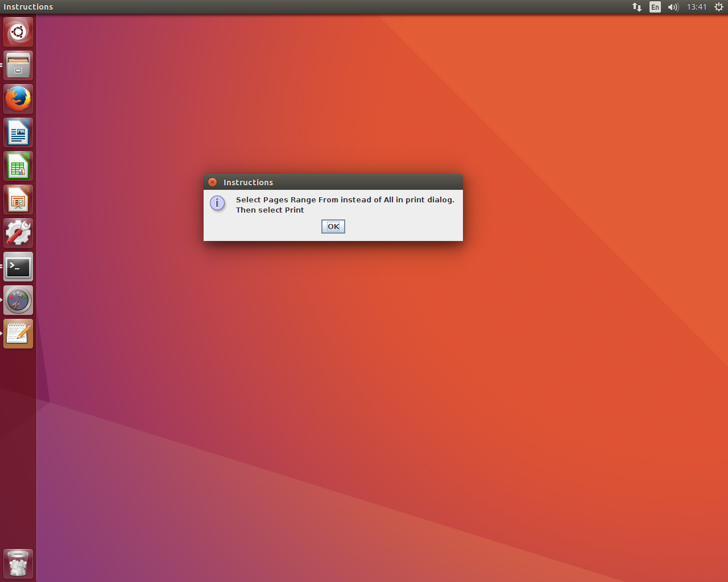
Task: Open the network connections indicator
Action: click(x=637, y=7)
